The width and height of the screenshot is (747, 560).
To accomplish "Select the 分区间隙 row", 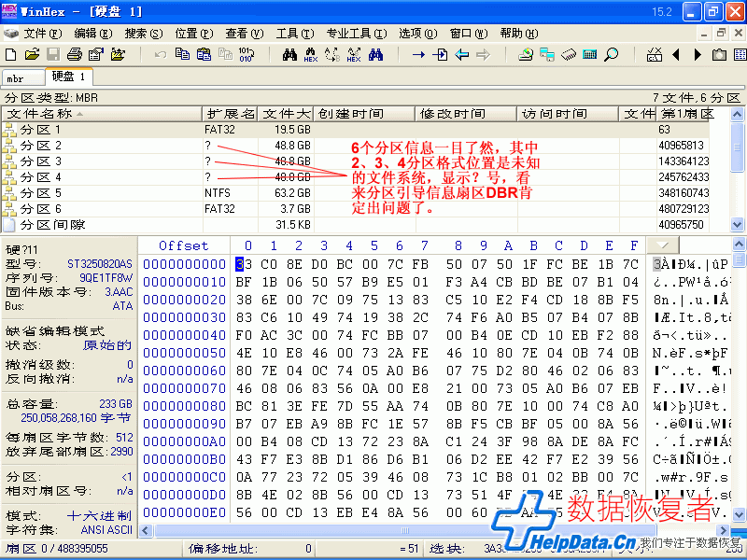I will [355, 224].
